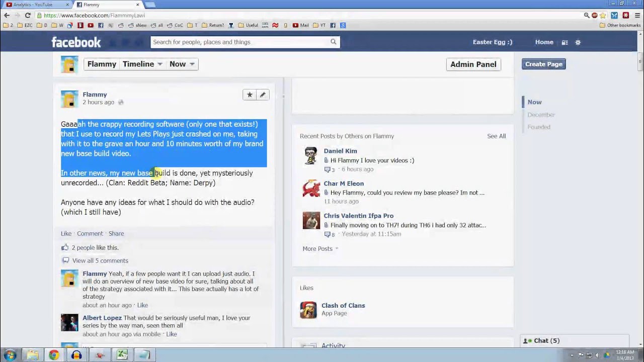Click the Clash of Clans app icon
Screen dimensions: 644x362
308,310
